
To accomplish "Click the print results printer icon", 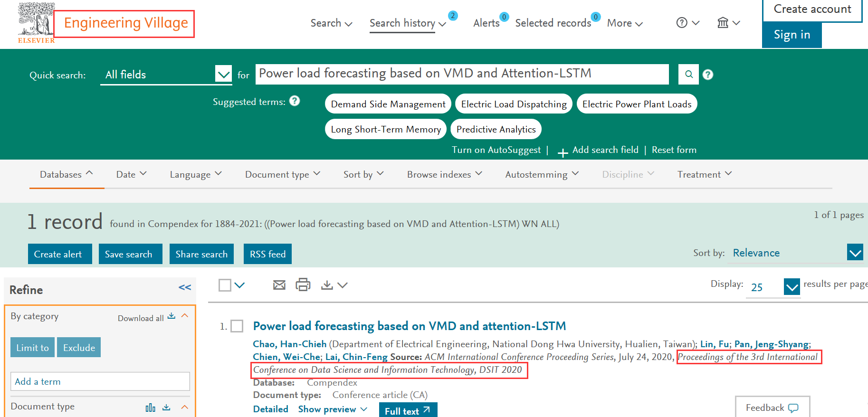I will (x=303, y=285).
